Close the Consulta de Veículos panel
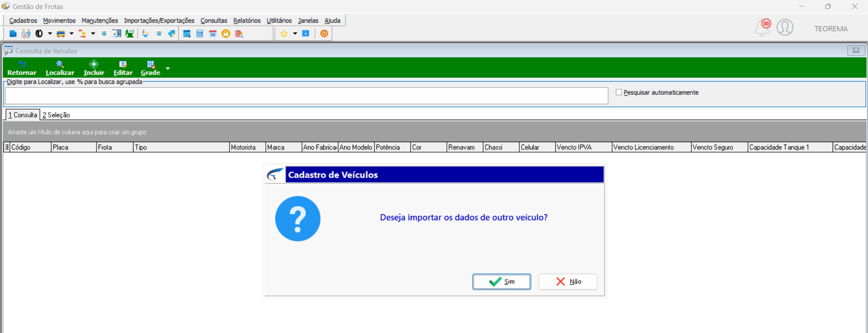This screenshot has height=333, width=868. click(x=856, y=50)
